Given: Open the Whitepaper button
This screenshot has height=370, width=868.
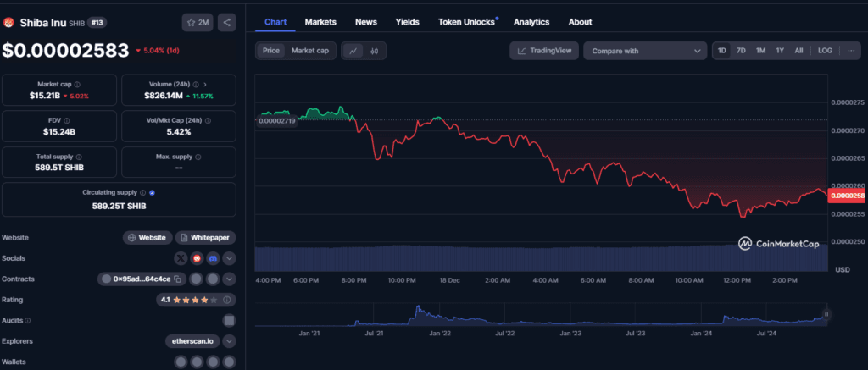Looking at the screenshot, I should tap(206, 238).
